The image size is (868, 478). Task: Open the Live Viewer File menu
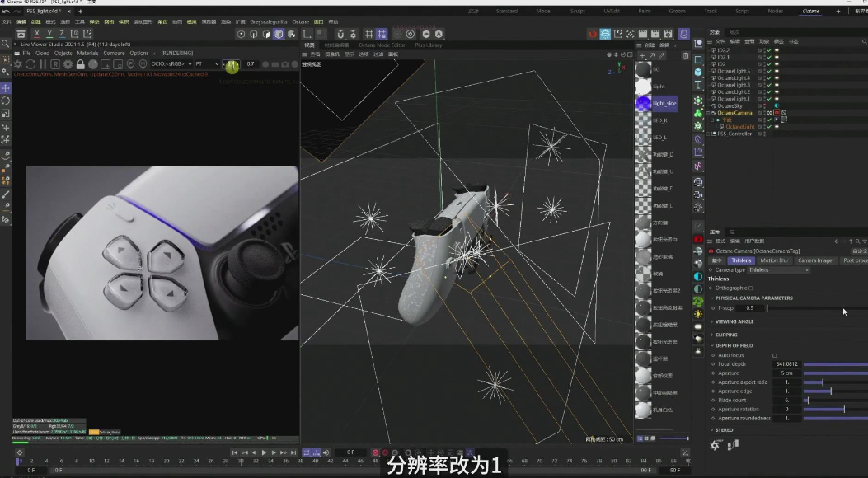click(x=26, y=53)
